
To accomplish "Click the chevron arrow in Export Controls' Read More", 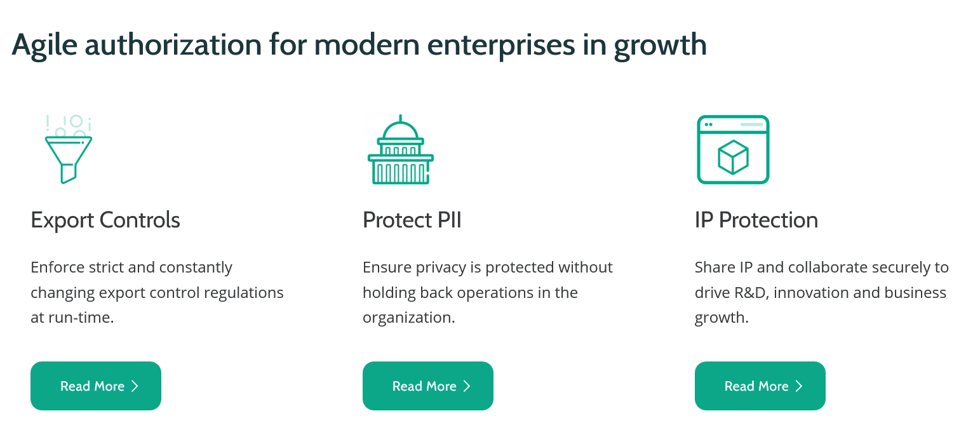I will pos(135,386).
